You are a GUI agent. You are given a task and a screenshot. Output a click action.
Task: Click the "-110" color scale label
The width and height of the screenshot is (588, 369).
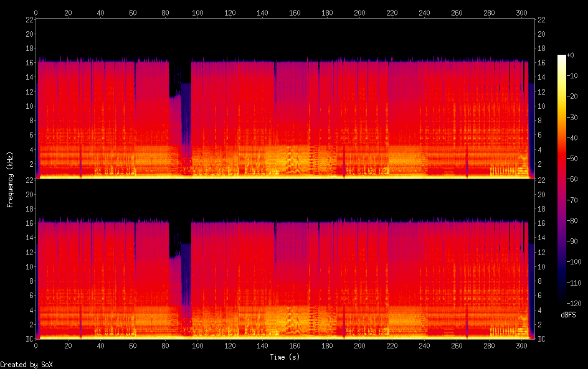[x=574, y=283]
